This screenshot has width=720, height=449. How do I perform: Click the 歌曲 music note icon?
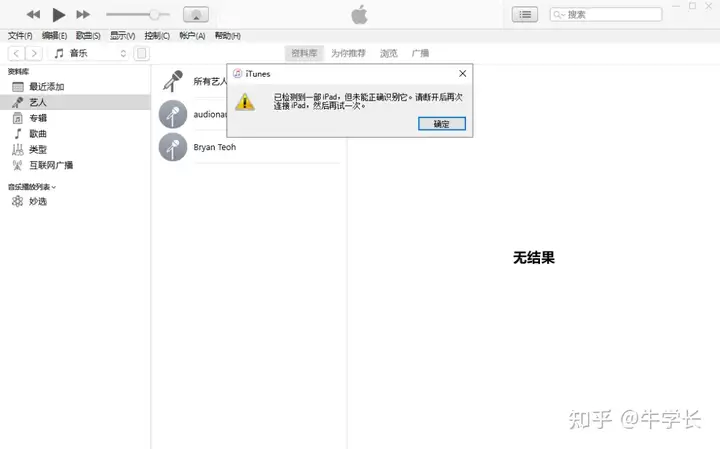pyautogui.click(x=17, y=134)
